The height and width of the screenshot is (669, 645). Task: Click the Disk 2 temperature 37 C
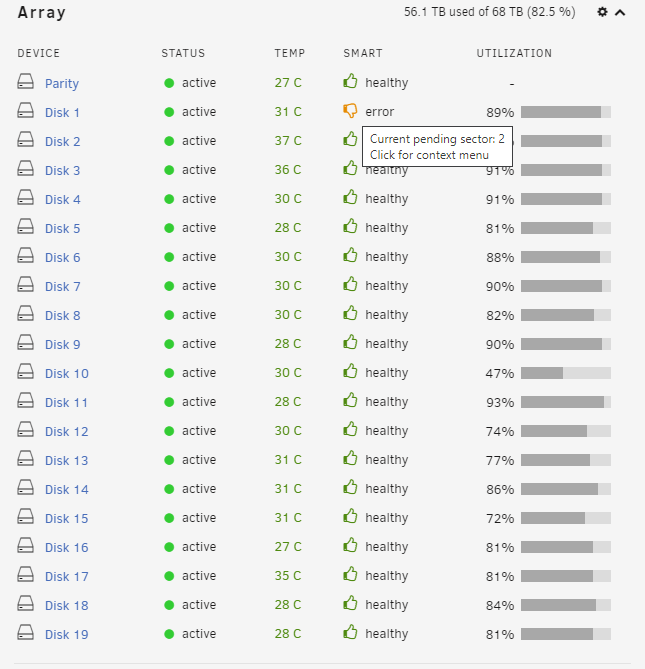pos(288,141)
